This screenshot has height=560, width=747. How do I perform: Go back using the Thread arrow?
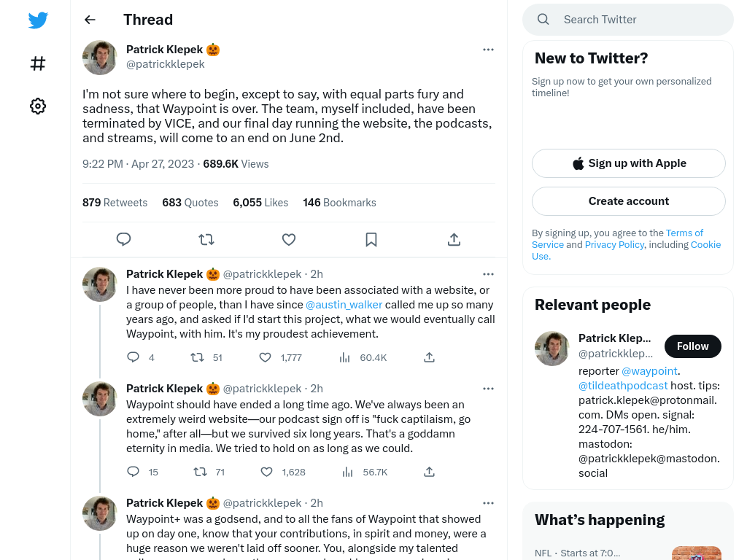pos(90,20)
